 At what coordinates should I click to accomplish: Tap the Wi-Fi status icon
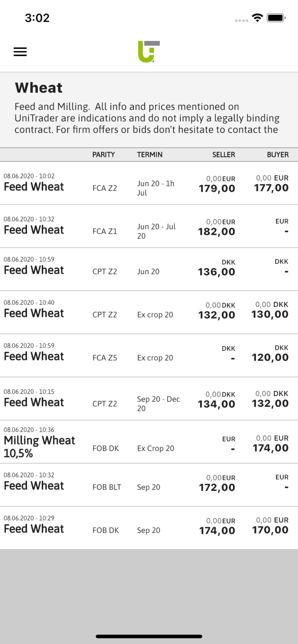tap(257, 18)
